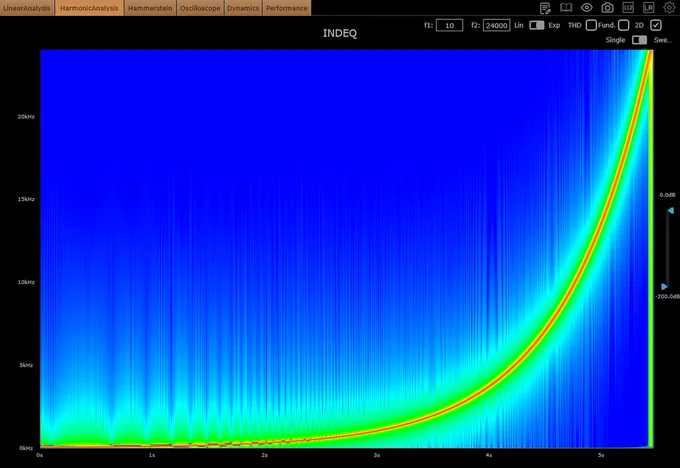The height and width of the screenshot is (468, 680).
Task: Open the notes editor icon
Action: point(545,8)
